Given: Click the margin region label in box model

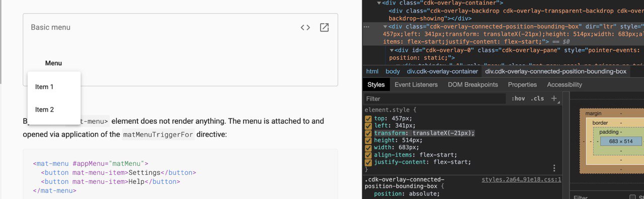Looking at the screenshot, I should tap(593, 114).
